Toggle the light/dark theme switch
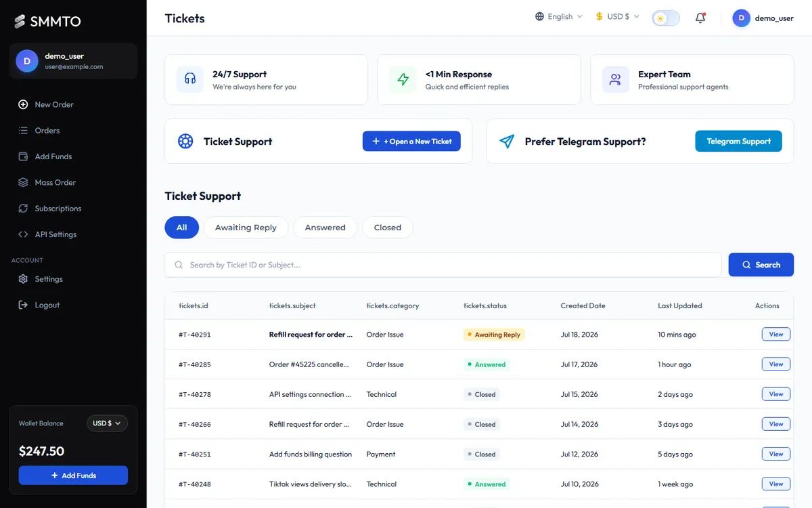The height and width of the screenshot is (508, 812). (x=666, y=18)
